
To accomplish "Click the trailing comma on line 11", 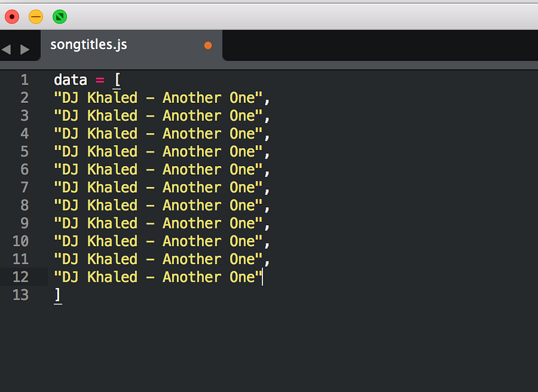I will click(267, 263).
